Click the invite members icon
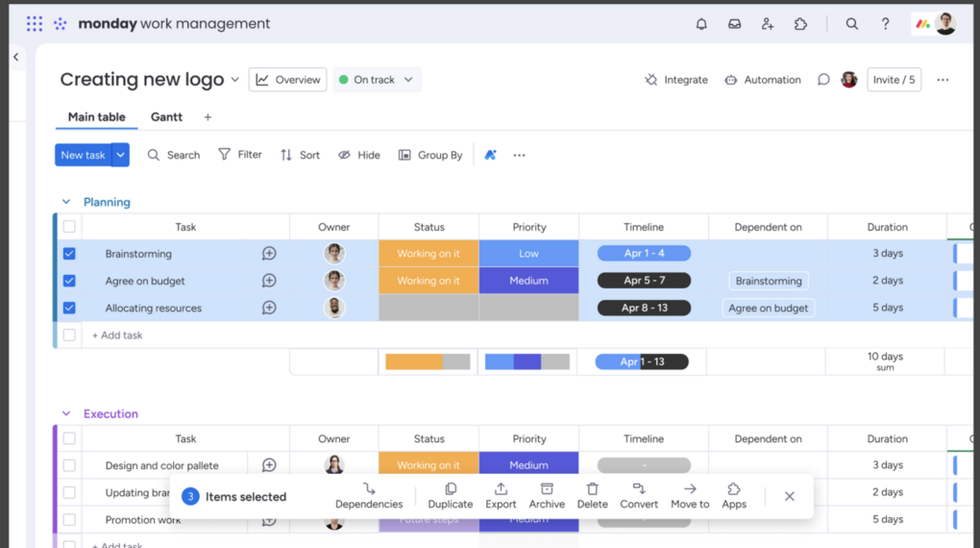 [x=768, y=24]
